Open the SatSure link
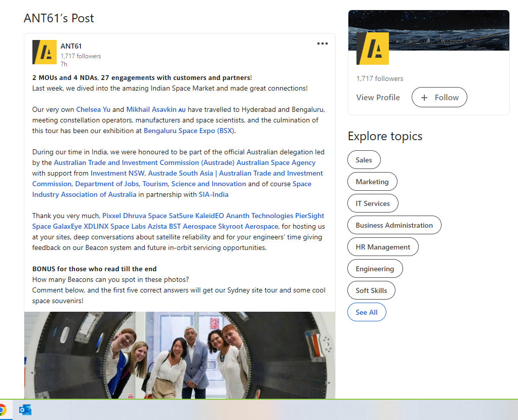The height and width of the screenshot is (420, 518). [181, 216]
